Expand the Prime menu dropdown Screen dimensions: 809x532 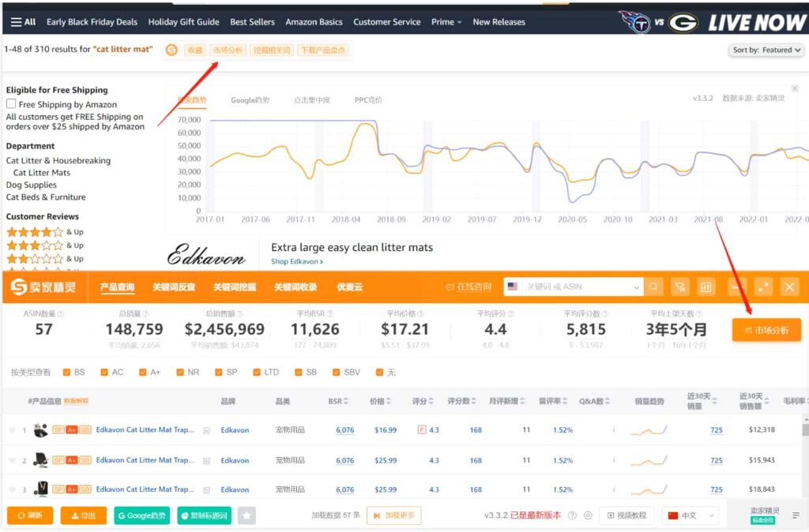coord(446,22)
